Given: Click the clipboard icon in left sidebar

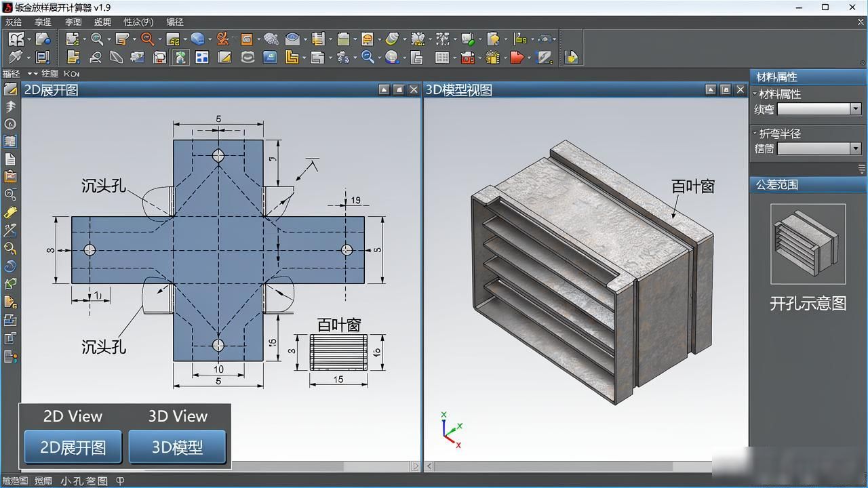Looking at the screenshot, I should click(x=10, y=177).
